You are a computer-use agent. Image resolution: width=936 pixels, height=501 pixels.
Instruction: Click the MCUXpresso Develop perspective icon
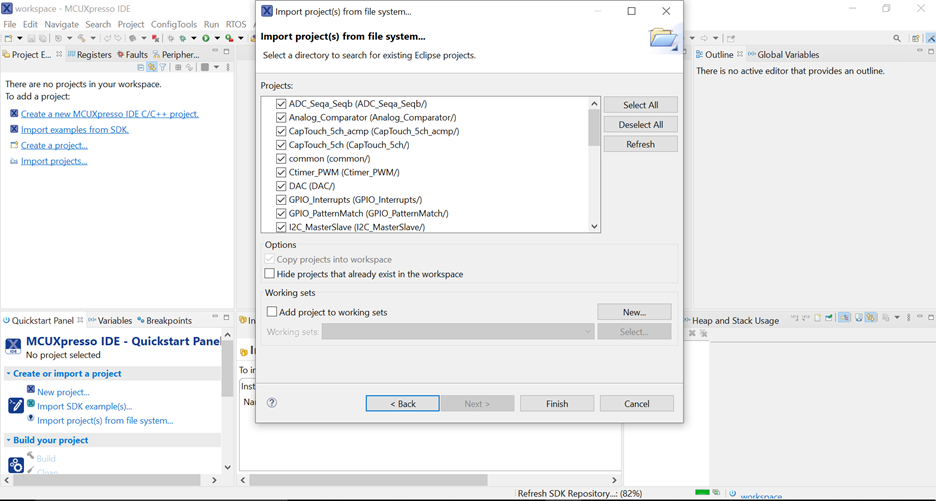pyautogui.click(x=930, y=38)
